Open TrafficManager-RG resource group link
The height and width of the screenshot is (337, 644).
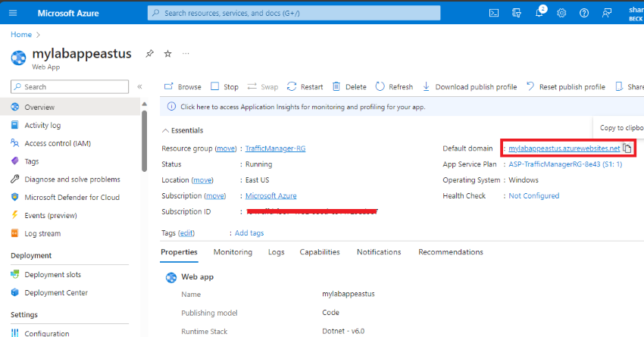point(275,148)
